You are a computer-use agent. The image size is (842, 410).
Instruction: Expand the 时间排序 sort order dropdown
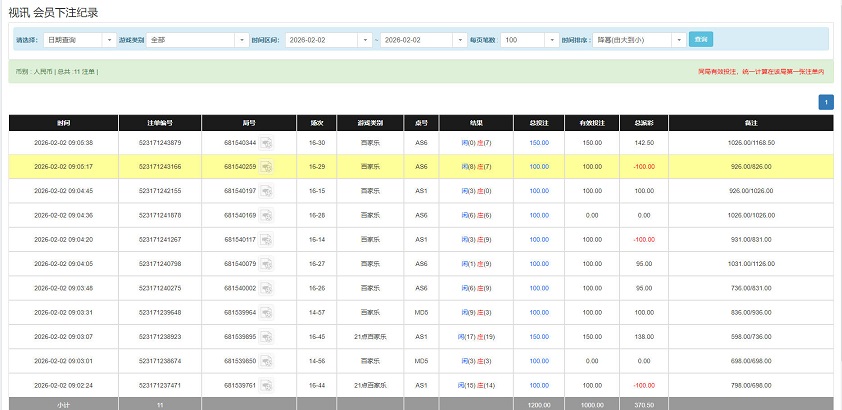[x=638, y=40]
